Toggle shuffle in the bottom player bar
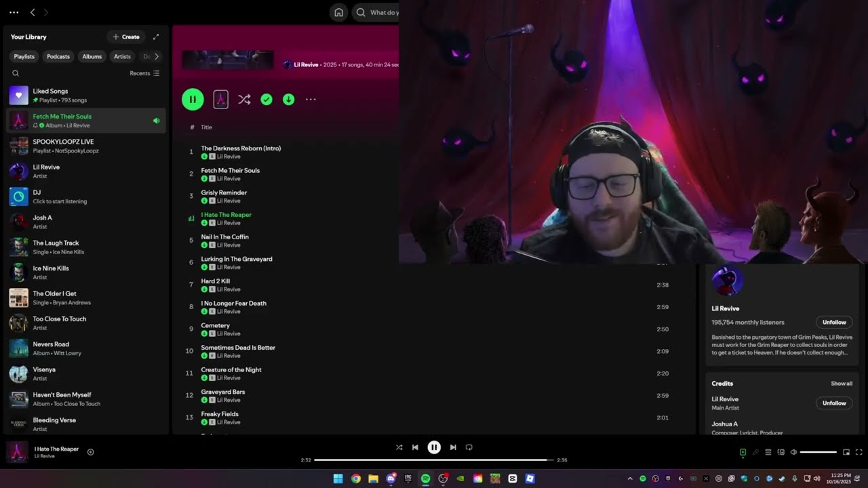 click(399, 447)
